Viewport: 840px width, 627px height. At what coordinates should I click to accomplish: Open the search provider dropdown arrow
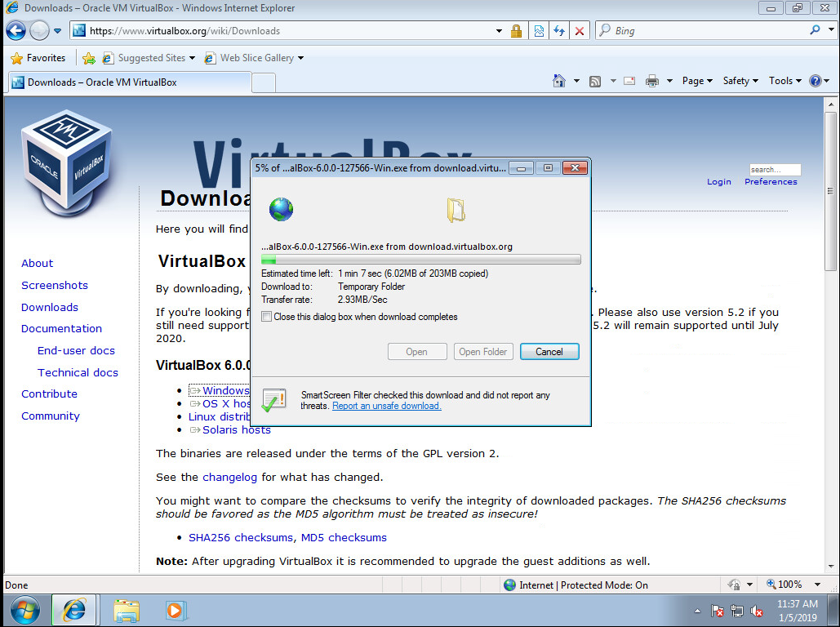click(x=831, y=30)
